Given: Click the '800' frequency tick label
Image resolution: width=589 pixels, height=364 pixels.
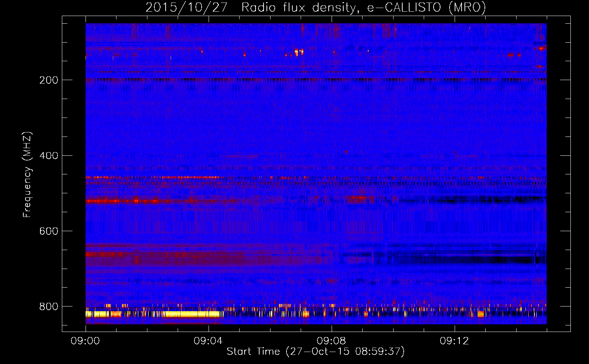Looking at the screenshot, I should coord(48,307).
